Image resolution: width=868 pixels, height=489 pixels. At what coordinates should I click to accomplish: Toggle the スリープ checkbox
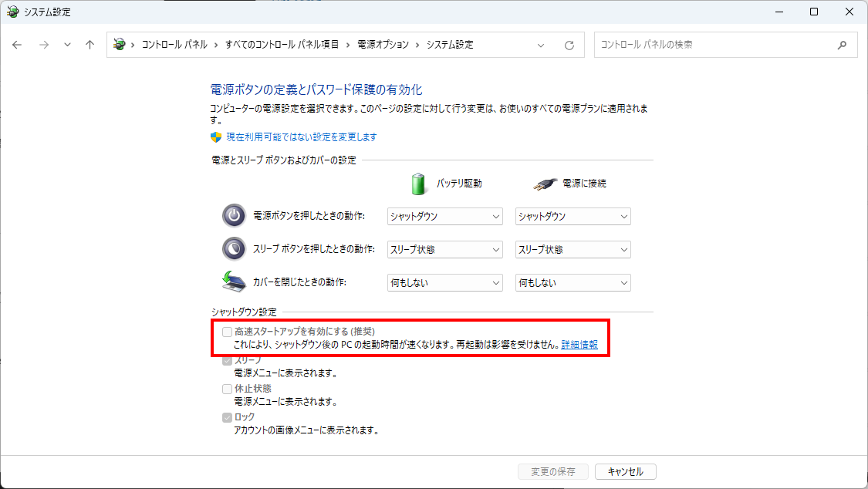[x=227, y=361]
